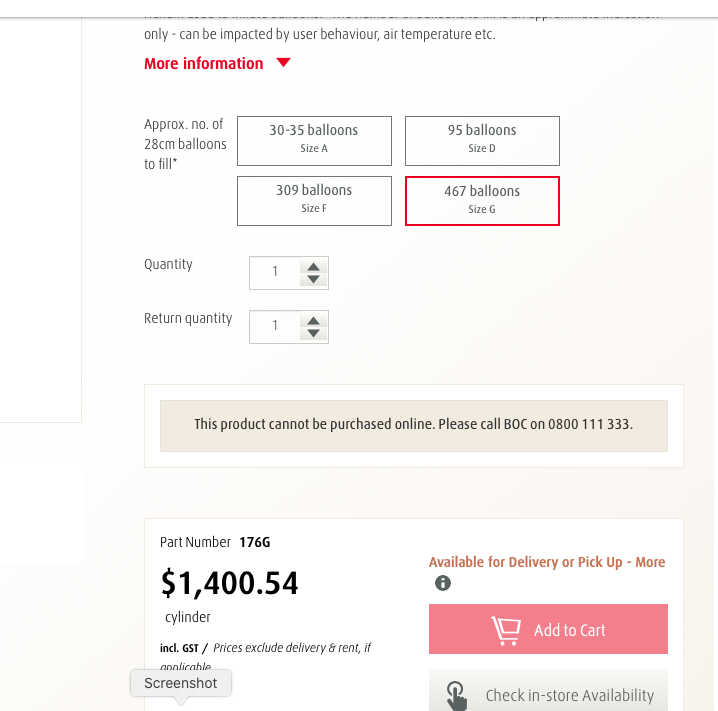Expand the More information section

[204, 63]
